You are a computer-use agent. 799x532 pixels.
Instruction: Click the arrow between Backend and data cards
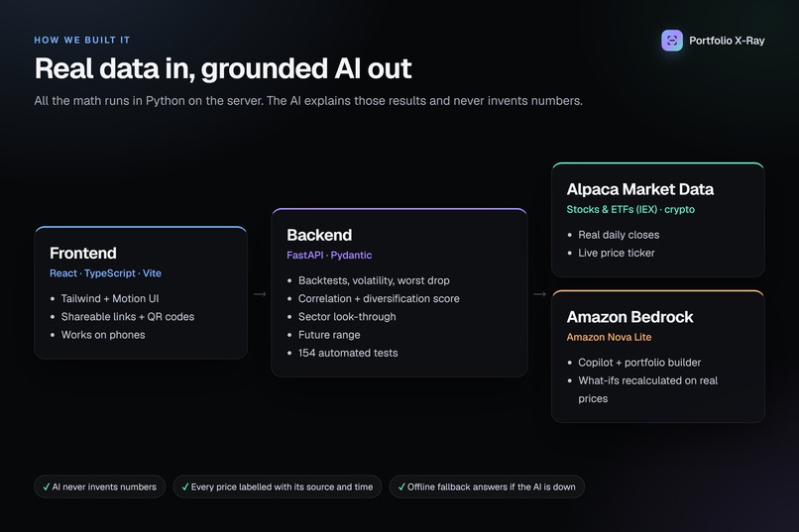539,294
